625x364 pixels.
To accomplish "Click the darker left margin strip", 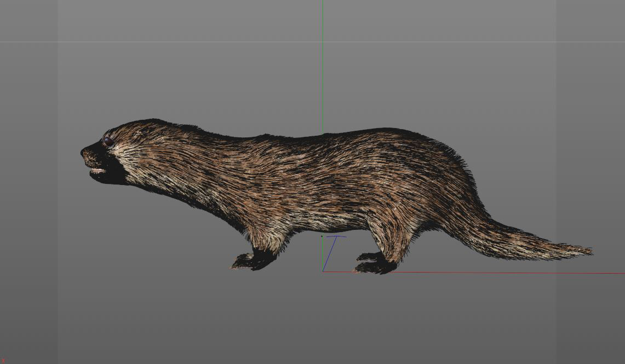I will click(x=28, y=181).
